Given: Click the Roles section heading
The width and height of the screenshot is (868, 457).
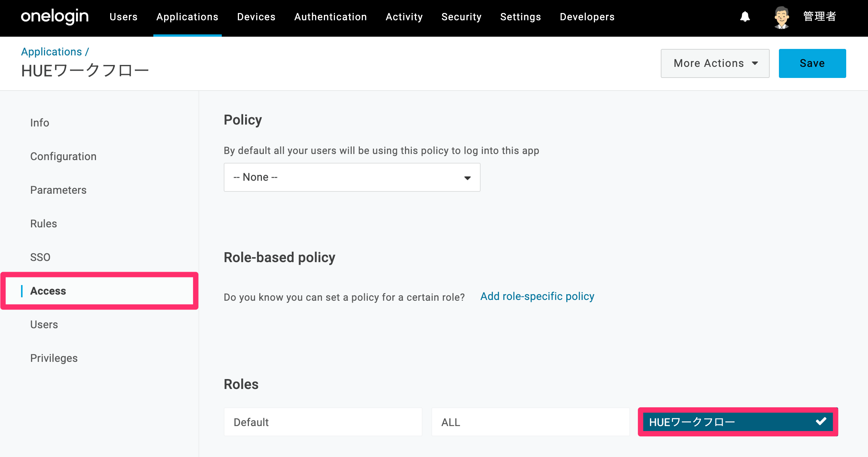Looking at the screenshot, I should point(241,384).
